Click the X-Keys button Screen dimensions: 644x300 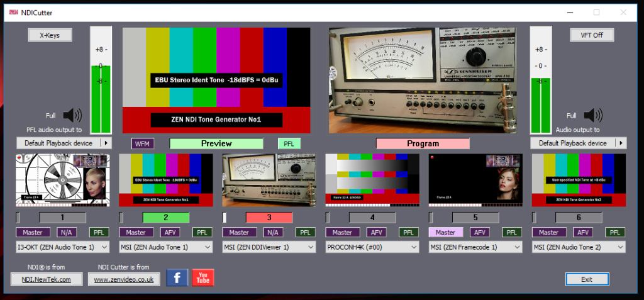point(50,35)
